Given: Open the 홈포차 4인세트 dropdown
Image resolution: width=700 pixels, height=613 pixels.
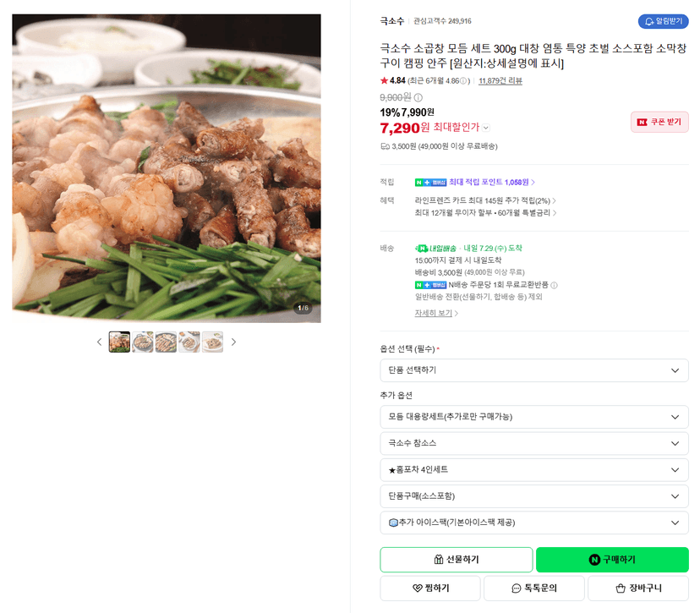Looking at the screenshot, I should [534, 469].
